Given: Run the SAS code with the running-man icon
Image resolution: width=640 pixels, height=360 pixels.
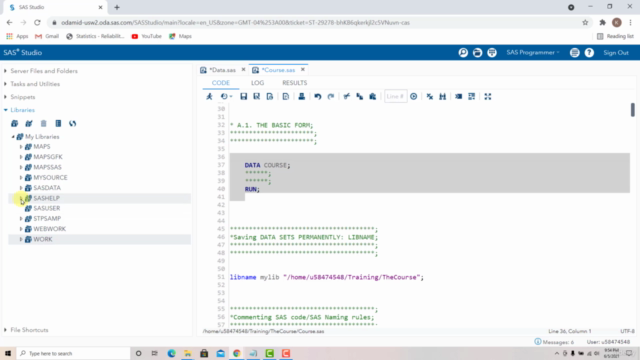Looking at the screenshot, I should (209, 97).
